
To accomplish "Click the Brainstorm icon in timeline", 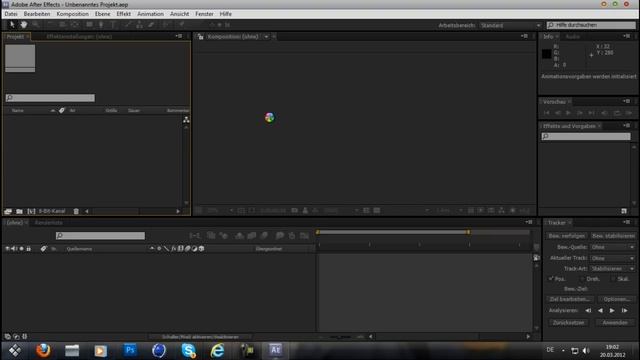I will click(280, 236).
